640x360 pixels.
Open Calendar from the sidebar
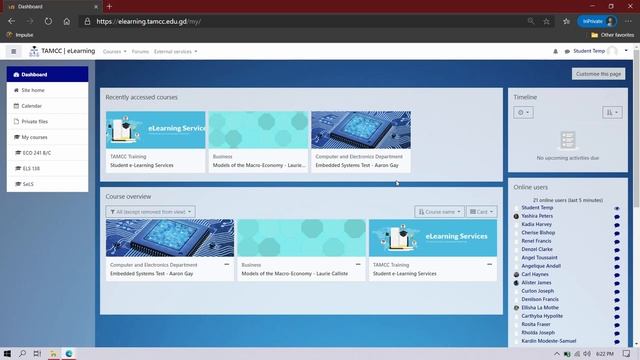tap(47, 106)
